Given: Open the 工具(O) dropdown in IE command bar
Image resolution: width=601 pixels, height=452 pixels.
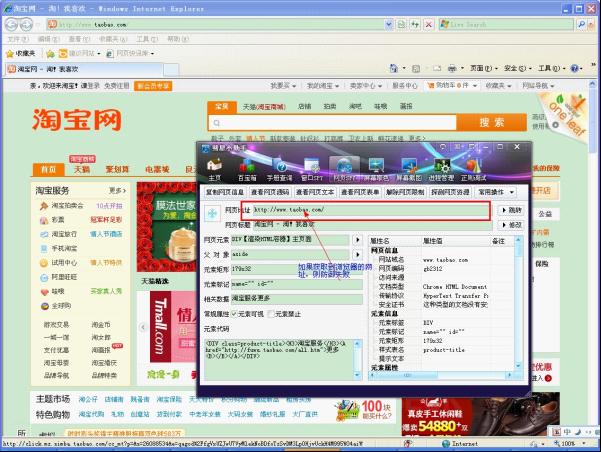Looking at the screenshot, I should click(551, 68).
